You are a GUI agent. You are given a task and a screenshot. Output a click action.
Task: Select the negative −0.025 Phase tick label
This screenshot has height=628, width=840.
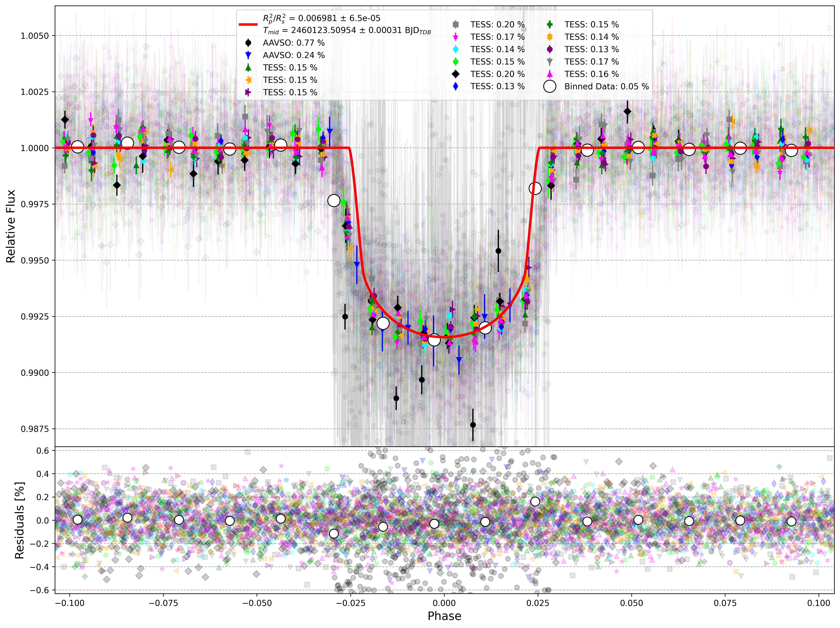[351, 603]
